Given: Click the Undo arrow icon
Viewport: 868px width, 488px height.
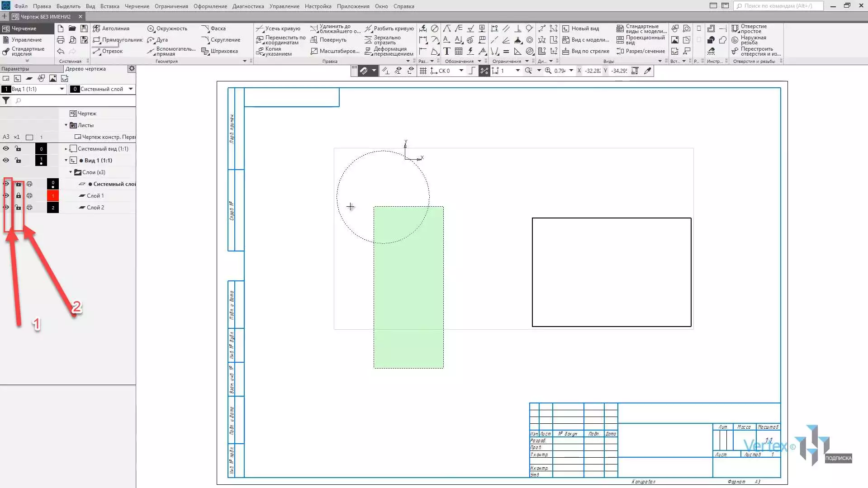Looking at the screenshot, I should coord(61,51).
